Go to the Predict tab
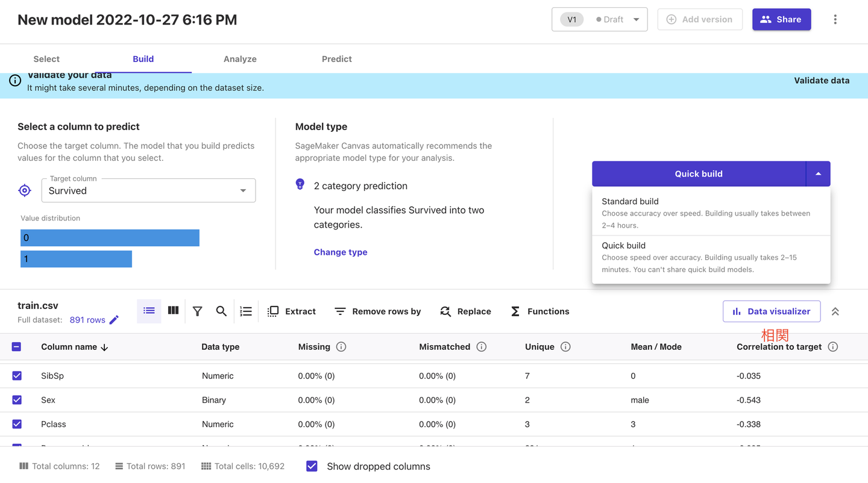 pyautogui.click(x=336, y=59)
